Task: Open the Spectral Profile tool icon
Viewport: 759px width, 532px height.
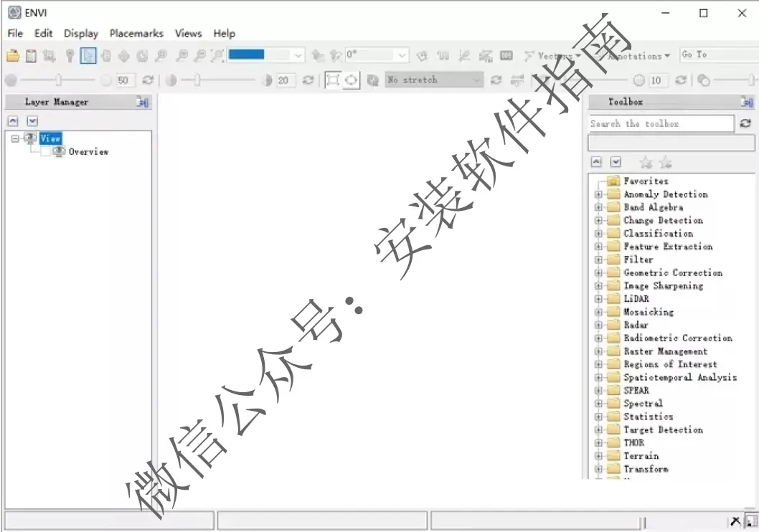Action: (443, 56)
